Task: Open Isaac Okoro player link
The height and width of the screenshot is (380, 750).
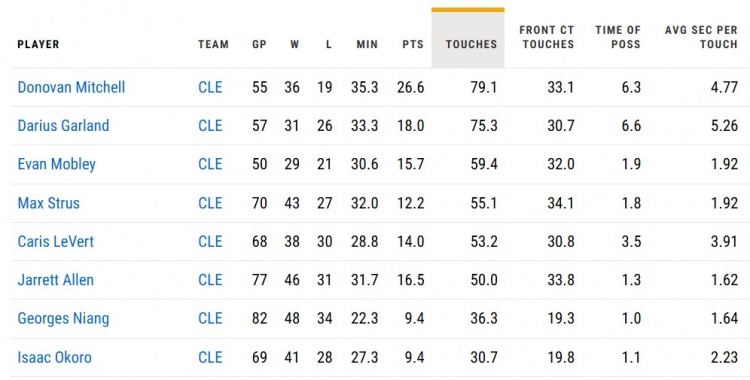Action: [x=55, y=357]
